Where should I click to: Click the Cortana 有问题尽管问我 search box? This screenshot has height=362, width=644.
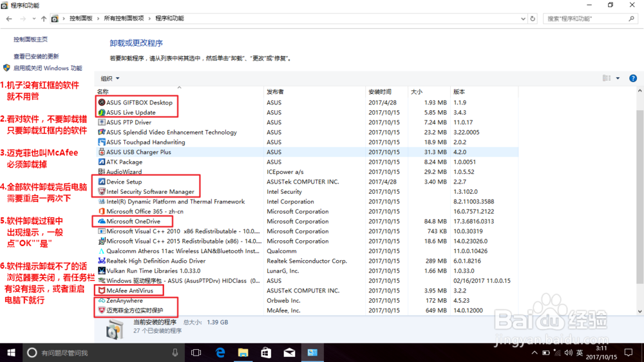102,352
